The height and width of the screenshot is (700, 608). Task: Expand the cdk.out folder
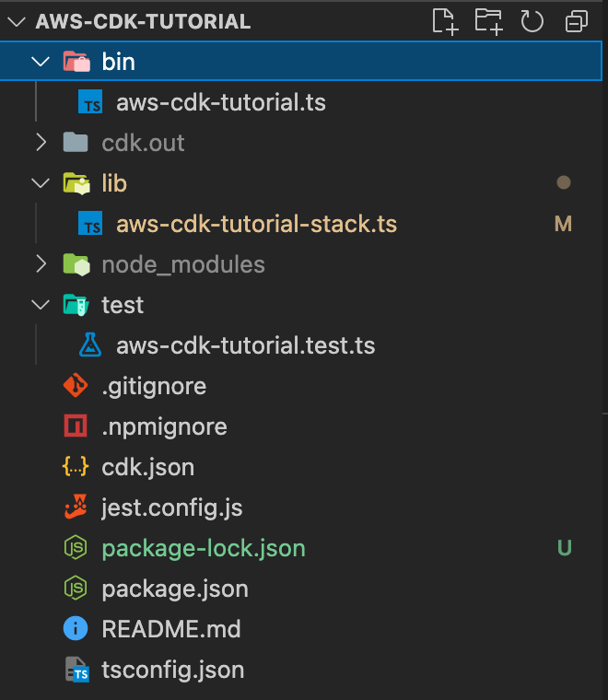[x=41, y=143]
